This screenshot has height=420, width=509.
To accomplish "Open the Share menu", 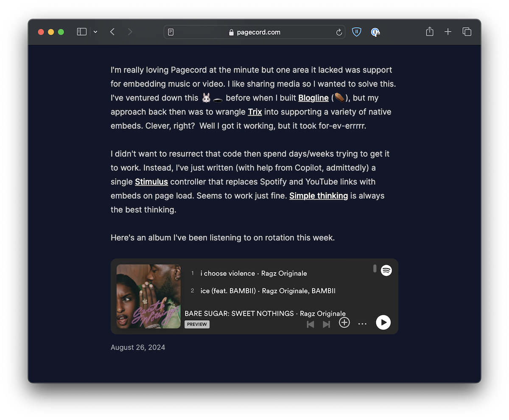I will point(430,32).
